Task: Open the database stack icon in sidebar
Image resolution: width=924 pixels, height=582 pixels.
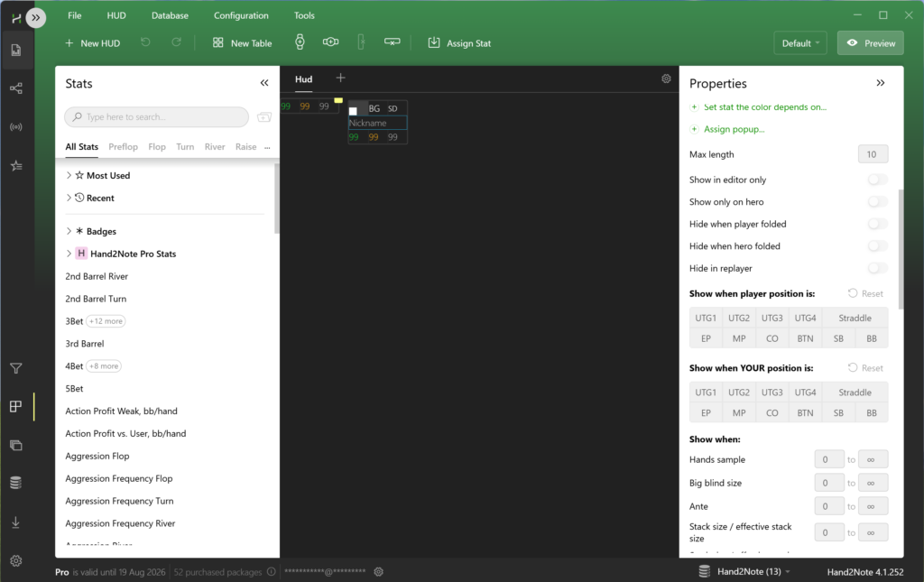Action: point(16,483)
